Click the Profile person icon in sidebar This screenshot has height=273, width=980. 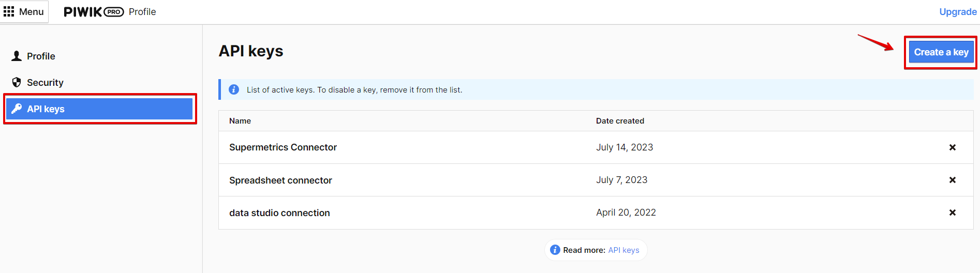(x=17, y=56)
